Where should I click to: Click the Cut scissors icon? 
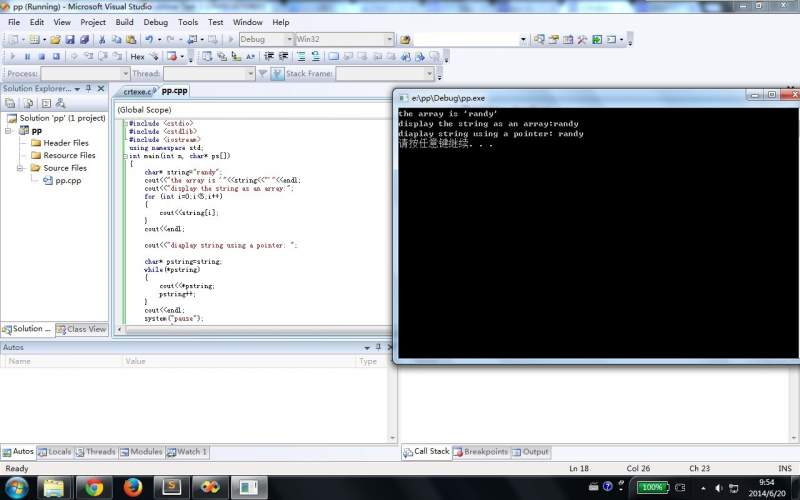pos(101,40)
